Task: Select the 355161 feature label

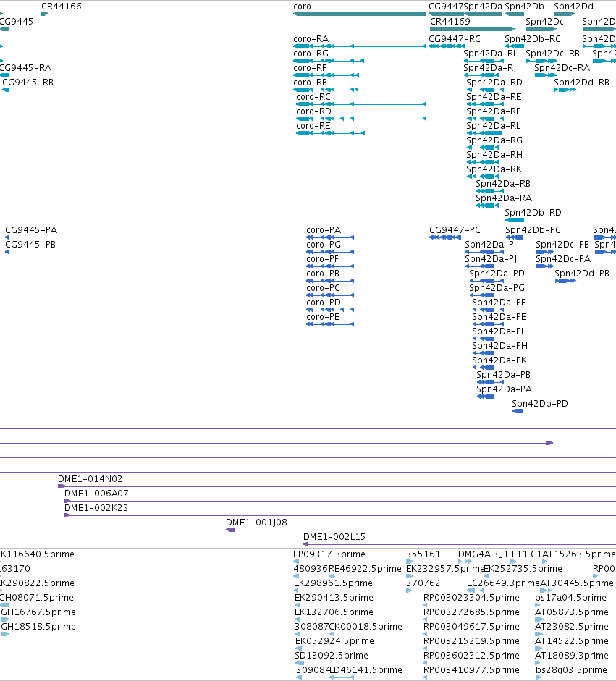Action: pyautogui.click(x=423, y=554)
